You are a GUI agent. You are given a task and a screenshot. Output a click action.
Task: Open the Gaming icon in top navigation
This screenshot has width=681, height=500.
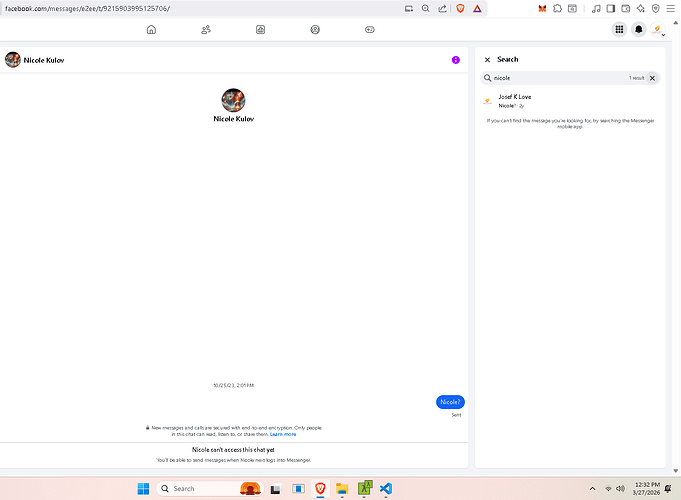coord(369,30)
